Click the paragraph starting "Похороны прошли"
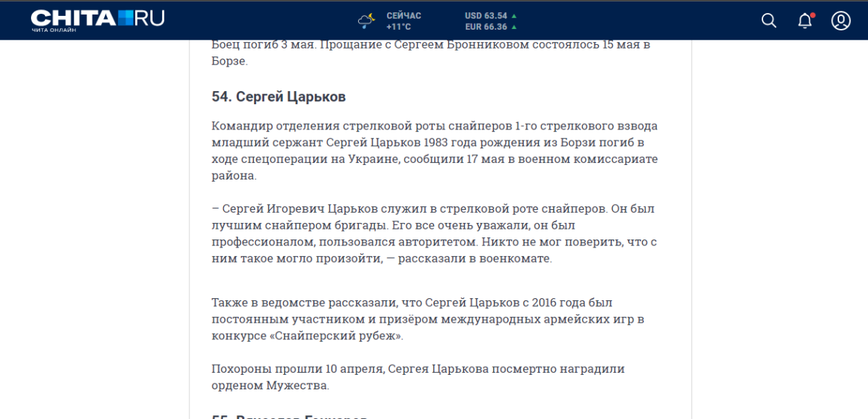The width and height of the screenshot is (868, 419). (418, 377)
